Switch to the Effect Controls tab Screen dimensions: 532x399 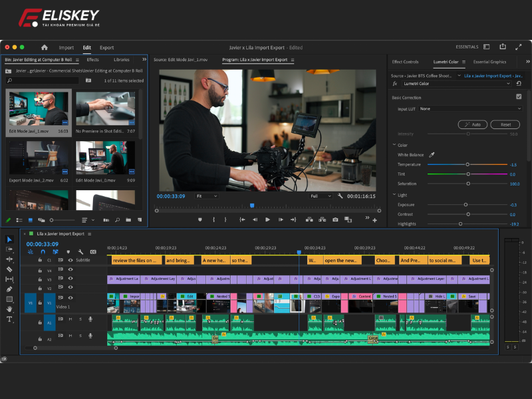tap(406, 62)
